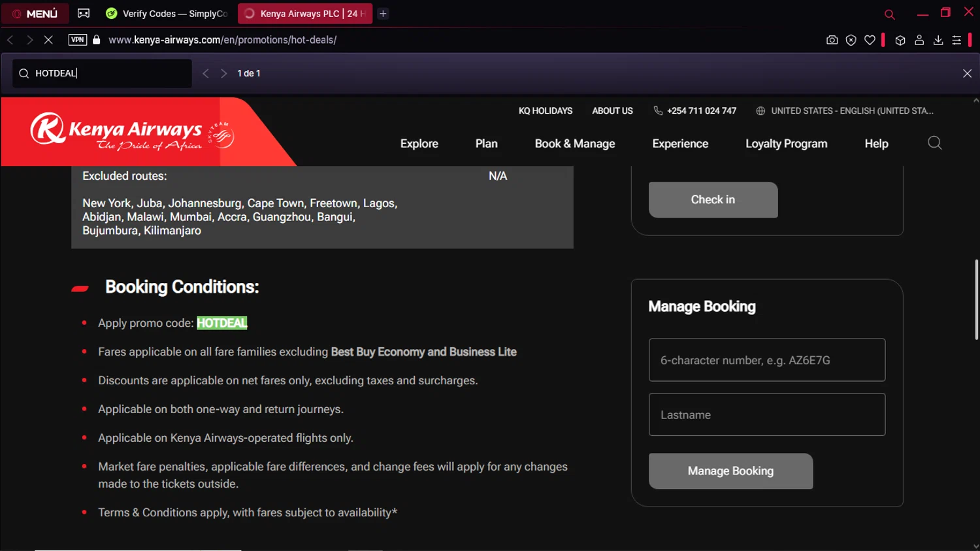Go back with the browser back arrow
The width and height of the screenshot is (980, 551).
click(x=10, y=40)
